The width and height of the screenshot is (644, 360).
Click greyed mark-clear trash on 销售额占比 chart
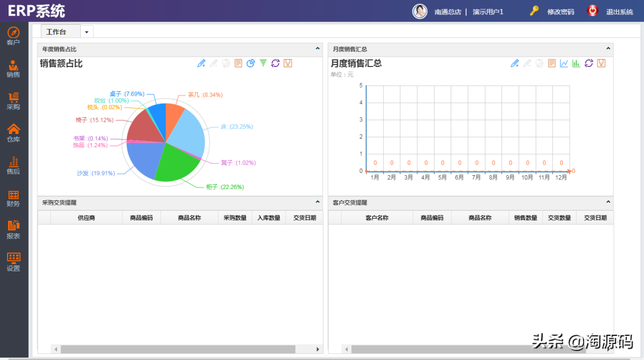tap(226, 63)
